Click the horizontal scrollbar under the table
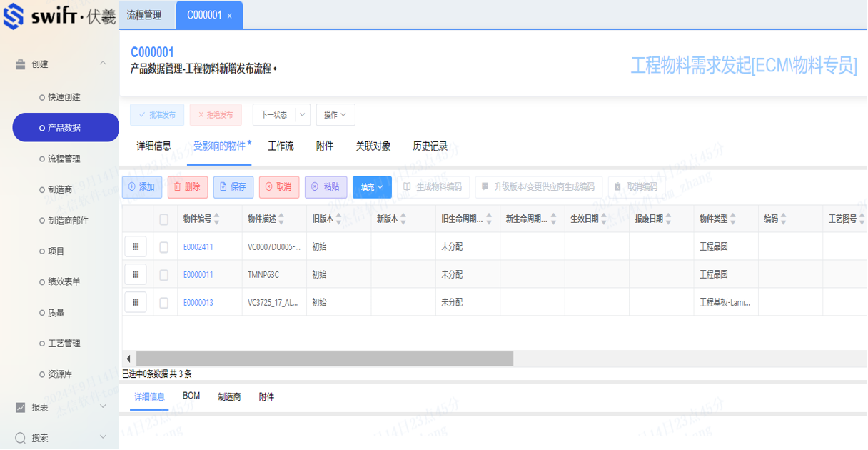Viewport: 868px width, 450px height. coord(325,359)
